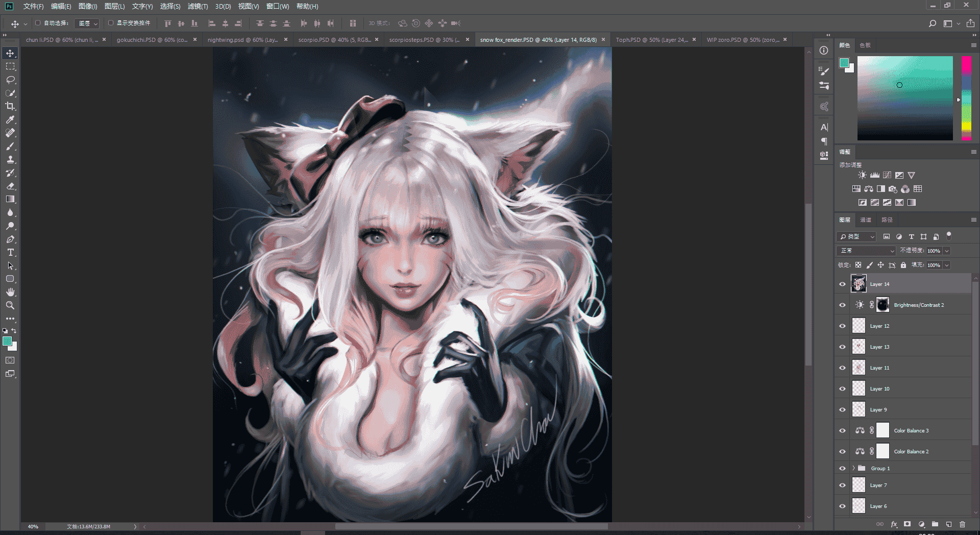Select the Clone Stamp tool
980x535 pixels.
pyautogui.click(x=10, y=159)
